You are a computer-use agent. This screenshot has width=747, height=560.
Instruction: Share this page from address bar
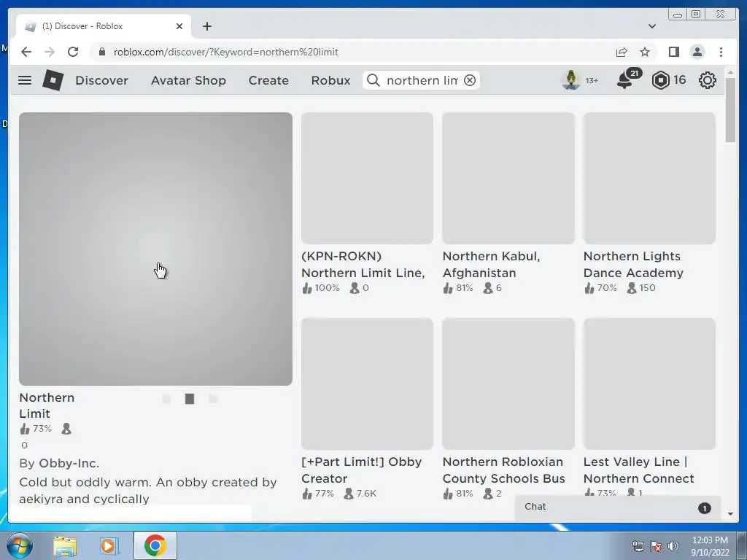[622, 52]
